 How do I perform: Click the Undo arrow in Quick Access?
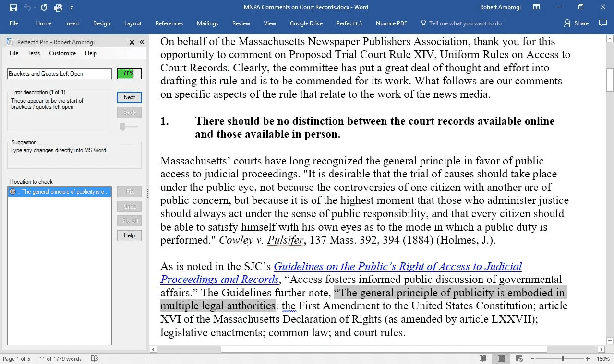27,7
